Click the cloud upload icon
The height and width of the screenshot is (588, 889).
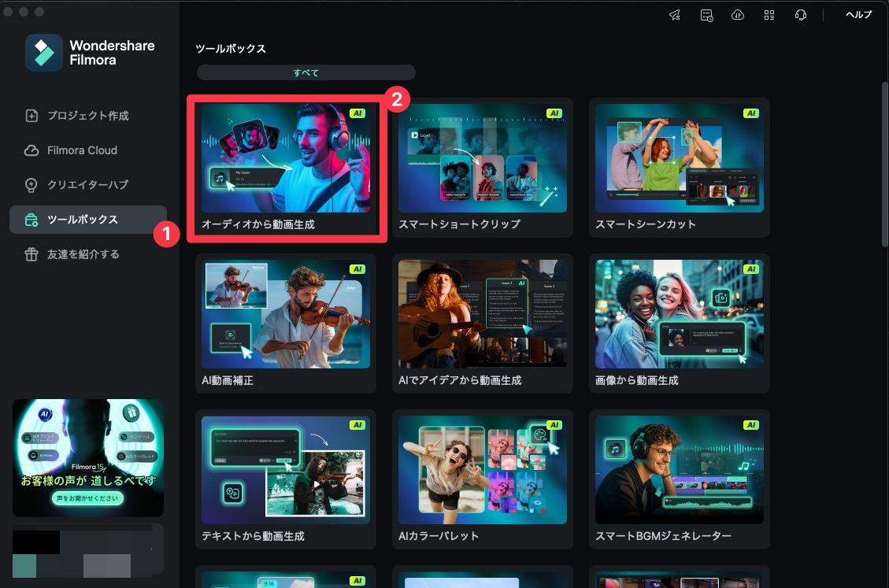pos(738,14)
